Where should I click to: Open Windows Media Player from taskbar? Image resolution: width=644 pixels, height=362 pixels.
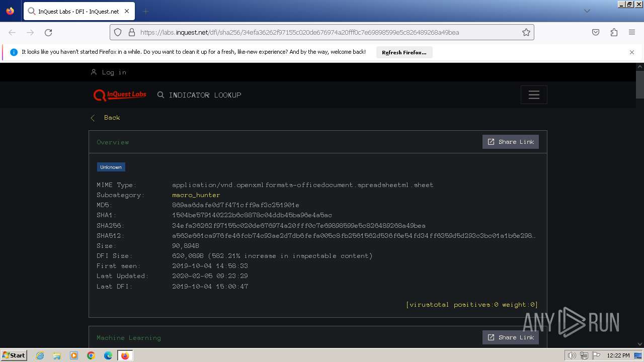(x=74, y=355)
